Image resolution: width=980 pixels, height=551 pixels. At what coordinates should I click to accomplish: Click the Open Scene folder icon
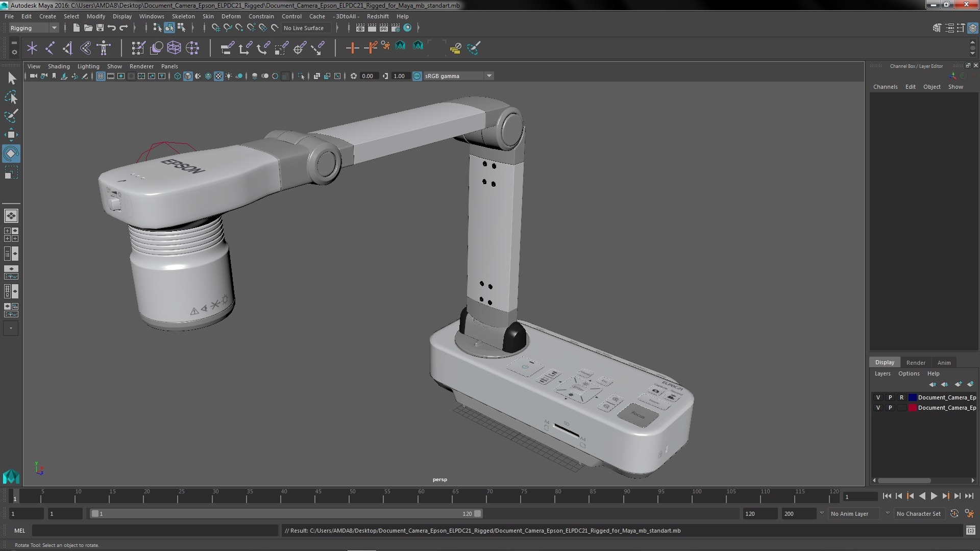pos(88,28)
